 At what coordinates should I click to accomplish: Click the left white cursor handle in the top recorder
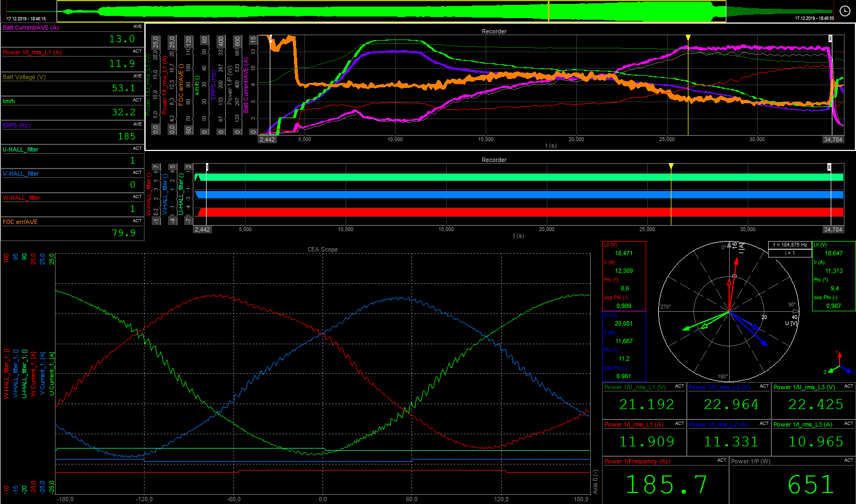pyautogui.click(x=270, y=38)
